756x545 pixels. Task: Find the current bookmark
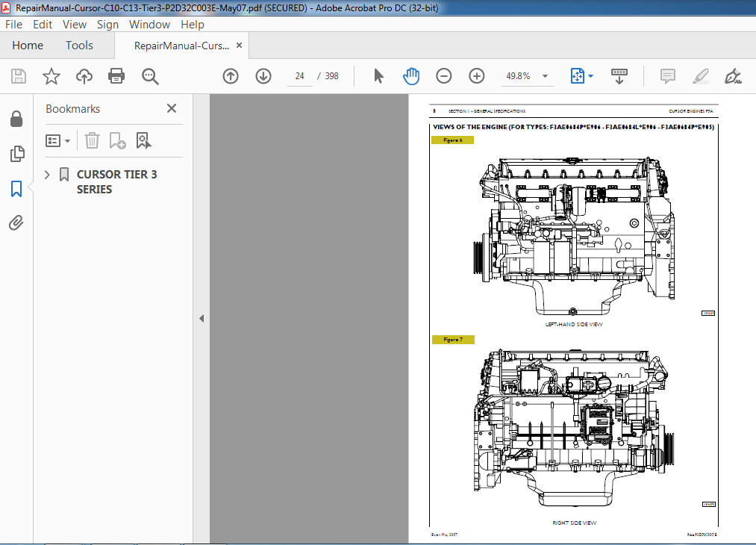point(143,141)
